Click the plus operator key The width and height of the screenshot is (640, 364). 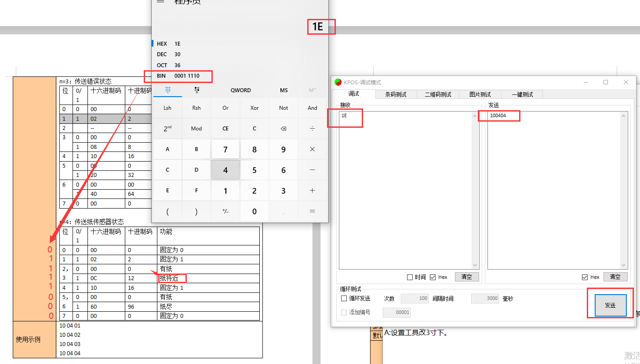click(312, 191)
